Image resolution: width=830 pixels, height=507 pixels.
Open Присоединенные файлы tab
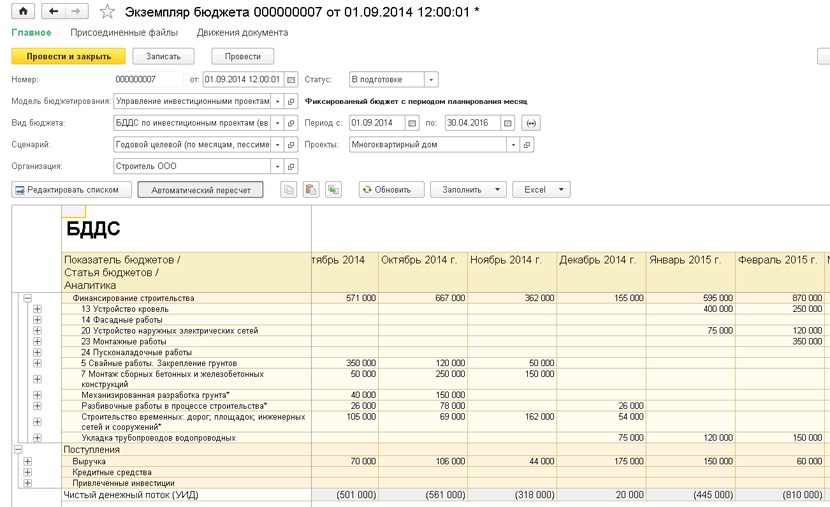(124, 32)
